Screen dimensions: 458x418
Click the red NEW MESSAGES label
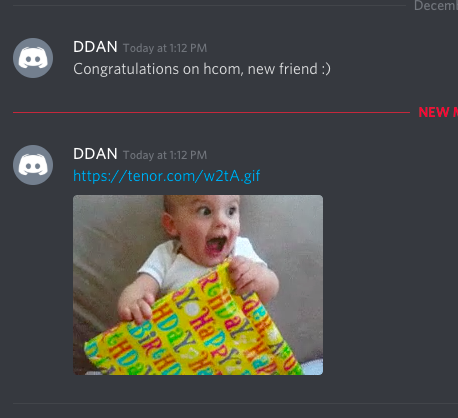438,112
